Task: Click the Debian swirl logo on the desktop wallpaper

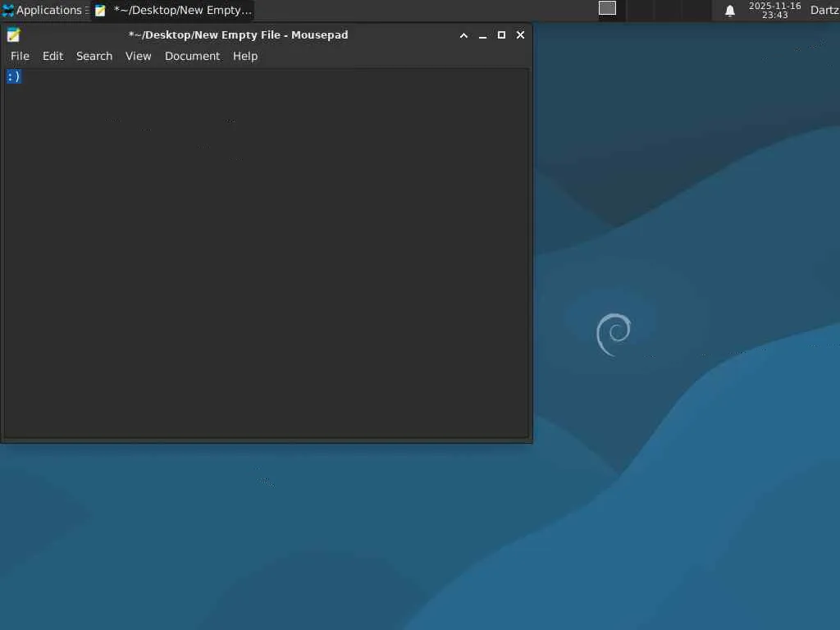Action: 614,335
